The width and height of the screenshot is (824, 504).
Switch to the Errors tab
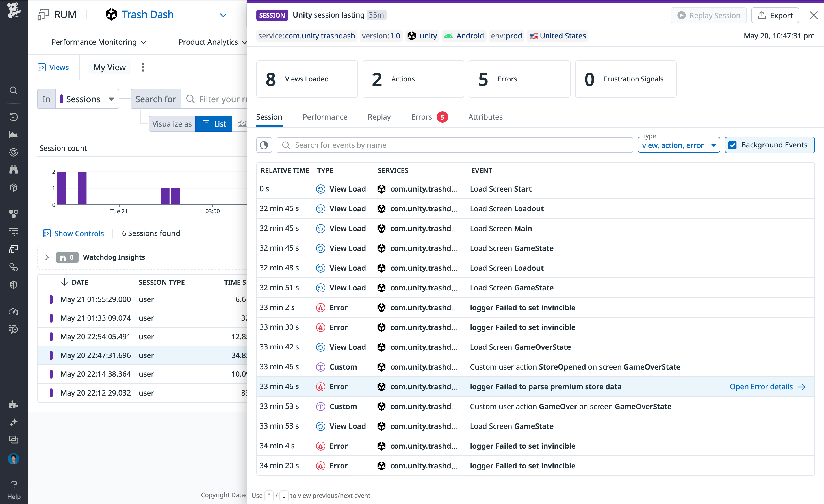point(421,117)
